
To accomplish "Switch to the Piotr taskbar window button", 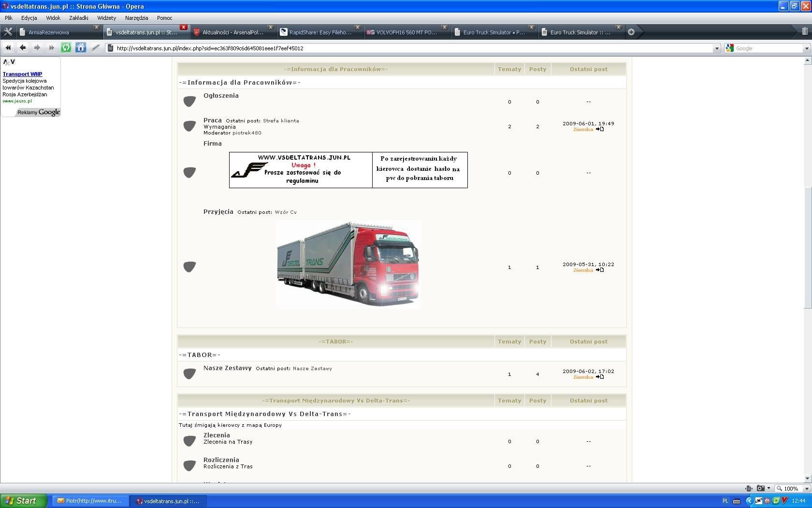I will pos(89,501).
